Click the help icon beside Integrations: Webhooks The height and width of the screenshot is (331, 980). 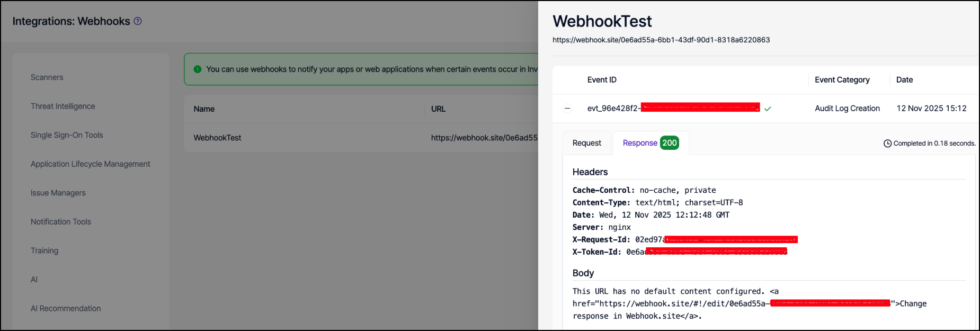click(138, 21)
